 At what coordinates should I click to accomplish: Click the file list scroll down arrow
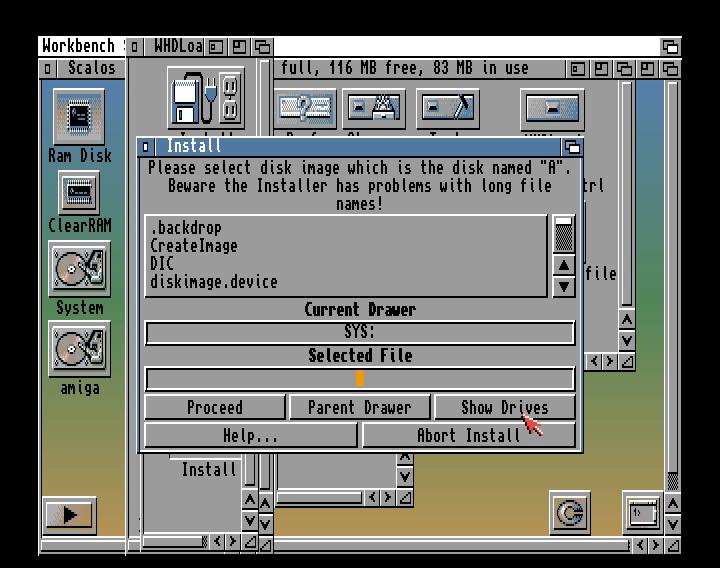click(x=564, y=286)
